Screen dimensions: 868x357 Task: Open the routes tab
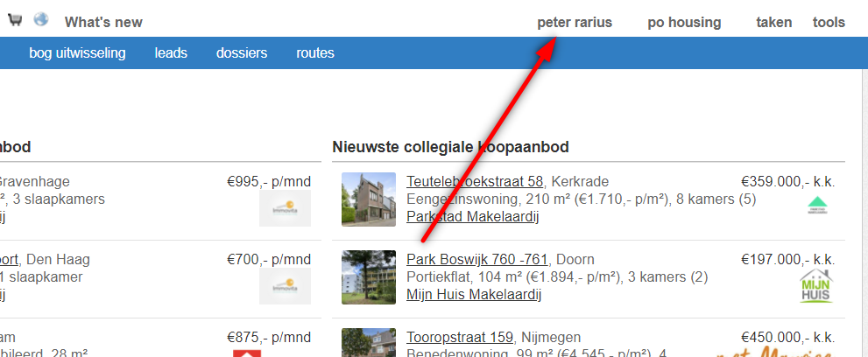[315, 53]
